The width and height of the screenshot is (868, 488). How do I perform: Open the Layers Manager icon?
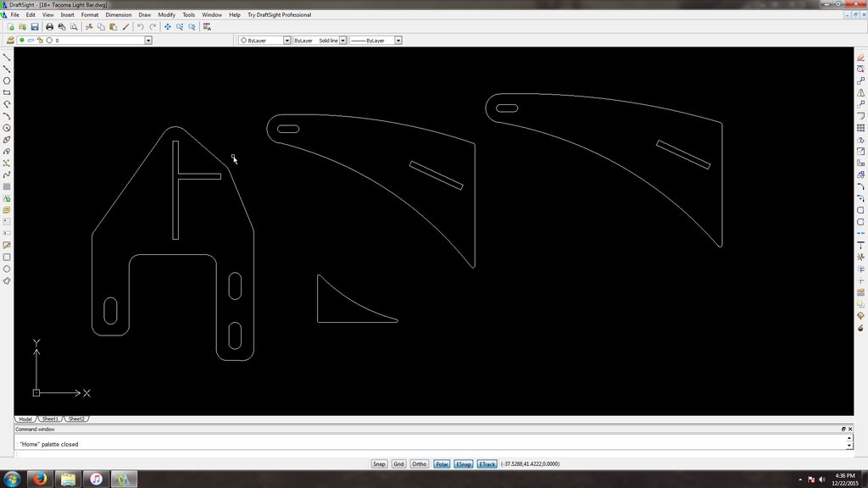coord(10,41)
